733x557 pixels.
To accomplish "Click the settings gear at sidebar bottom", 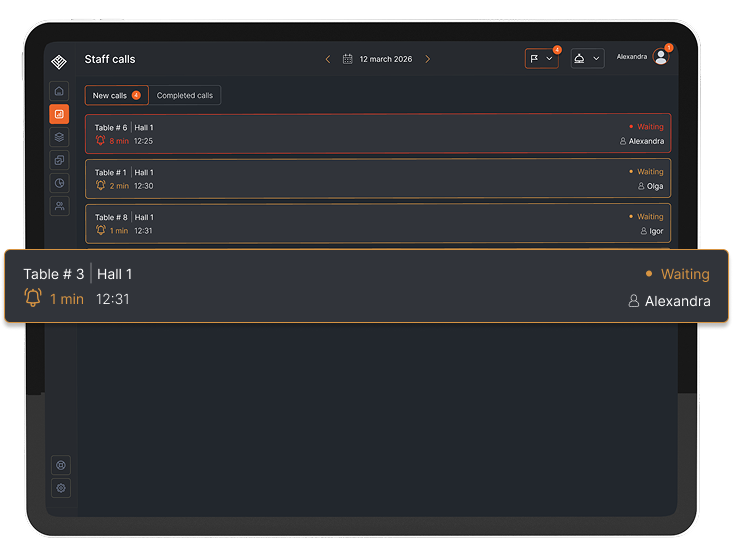I will point(61,488).
